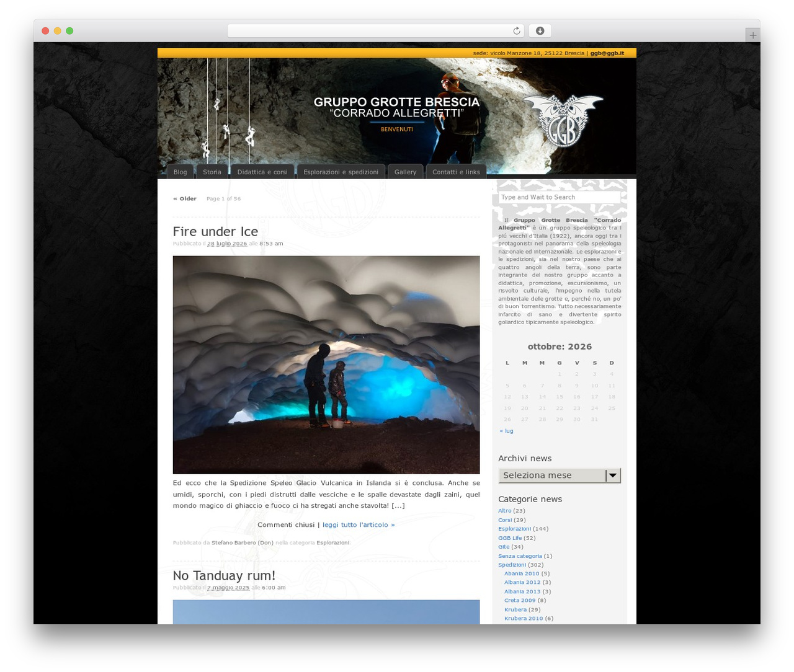Click the BENVENUTI header text
Image resolution: width=794 pixels, height=672 pixels.
tap(397, 130)
